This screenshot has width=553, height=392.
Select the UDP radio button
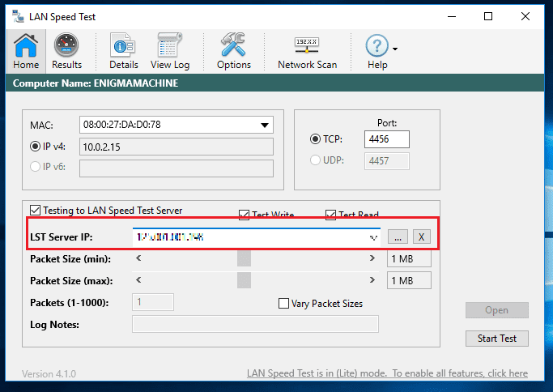point(315,160)
